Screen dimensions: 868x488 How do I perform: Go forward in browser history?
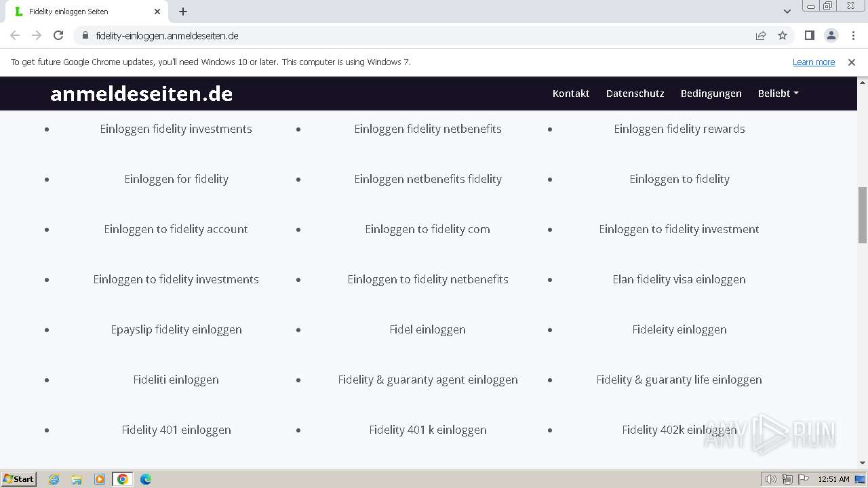pyautogui.click(x=37, y=35)
